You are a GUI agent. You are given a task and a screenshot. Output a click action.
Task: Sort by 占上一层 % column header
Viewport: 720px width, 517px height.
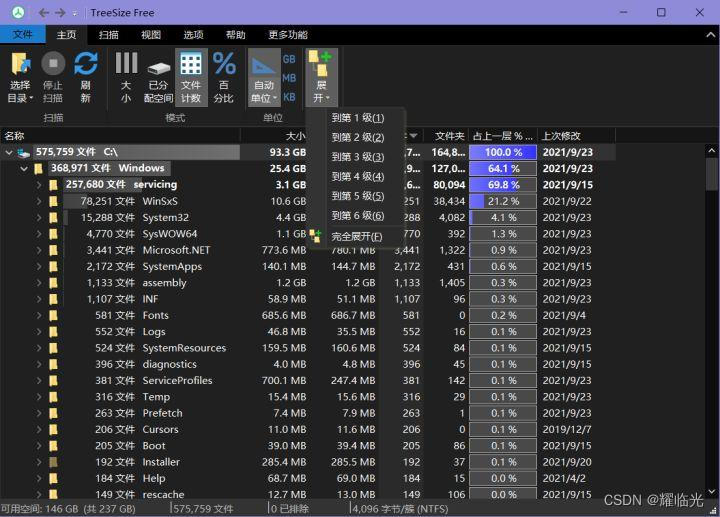(x=503, y=136)
